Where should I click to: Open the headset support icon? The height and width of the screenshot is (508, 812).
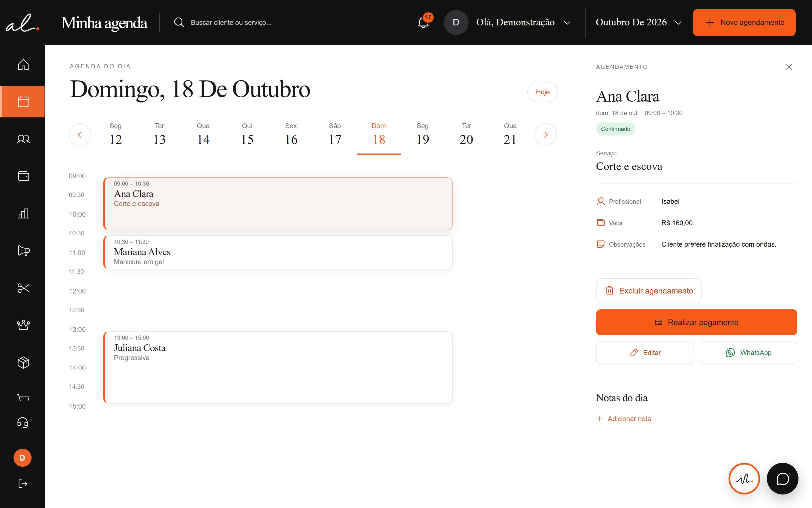click(23, 422)
